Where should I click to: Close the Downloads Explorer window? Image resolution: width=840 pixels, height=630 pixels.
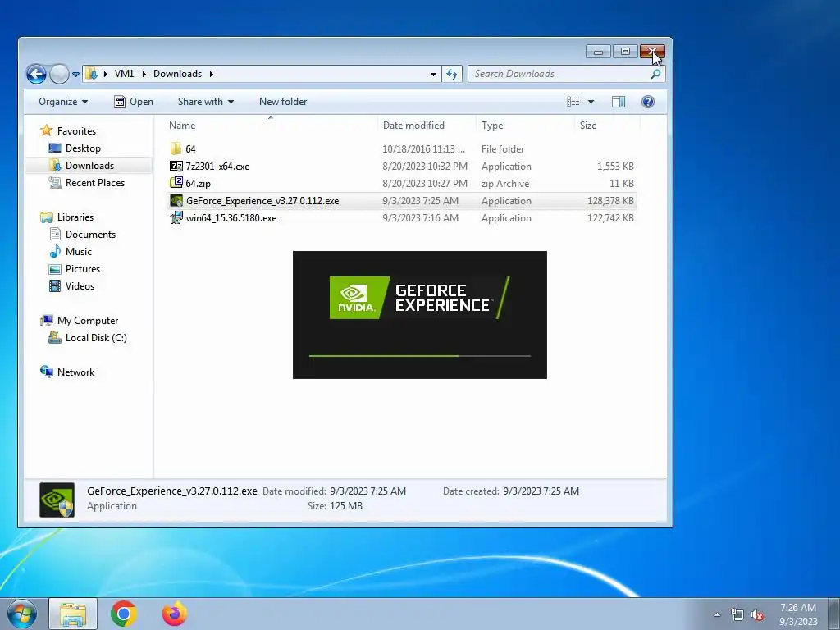(652, 52)
